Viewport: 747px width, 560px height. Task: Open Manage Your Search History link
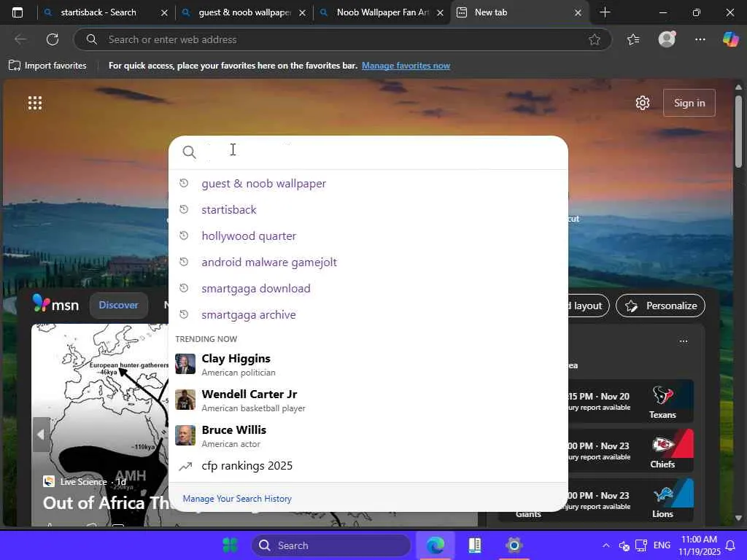coord(237,499)
